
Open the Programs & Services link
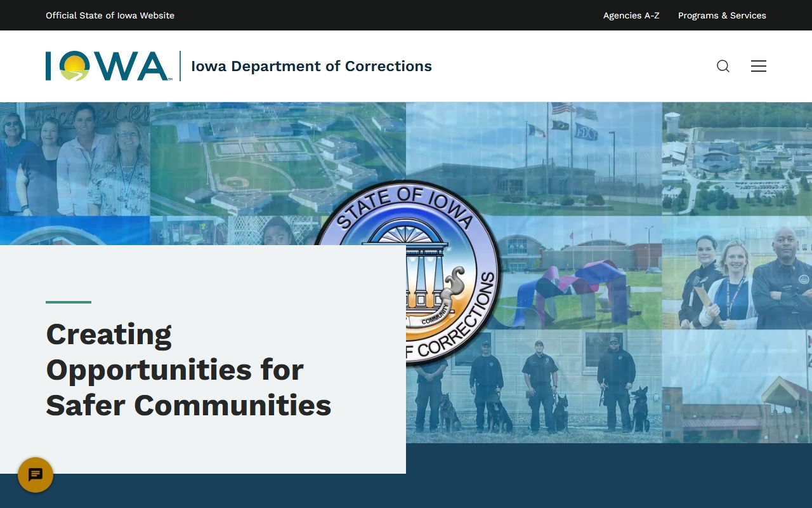click(x=722, y=15)
